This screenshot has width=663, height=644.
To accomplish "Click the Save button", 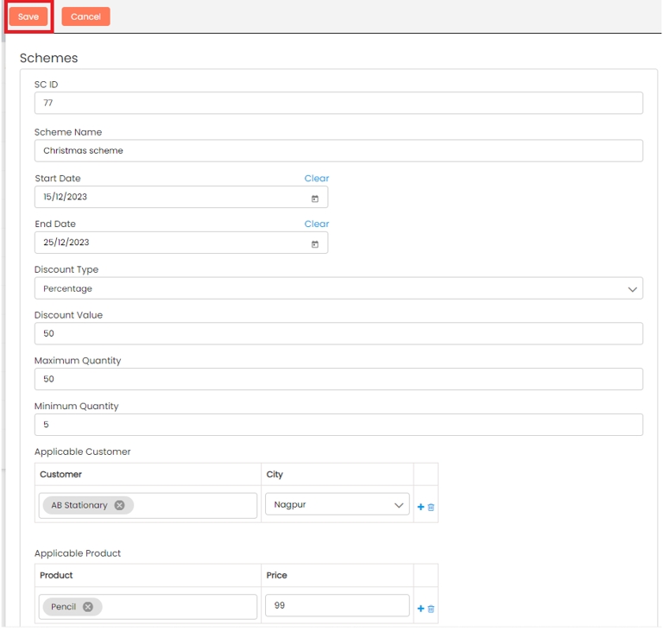I will pos(28,16).
